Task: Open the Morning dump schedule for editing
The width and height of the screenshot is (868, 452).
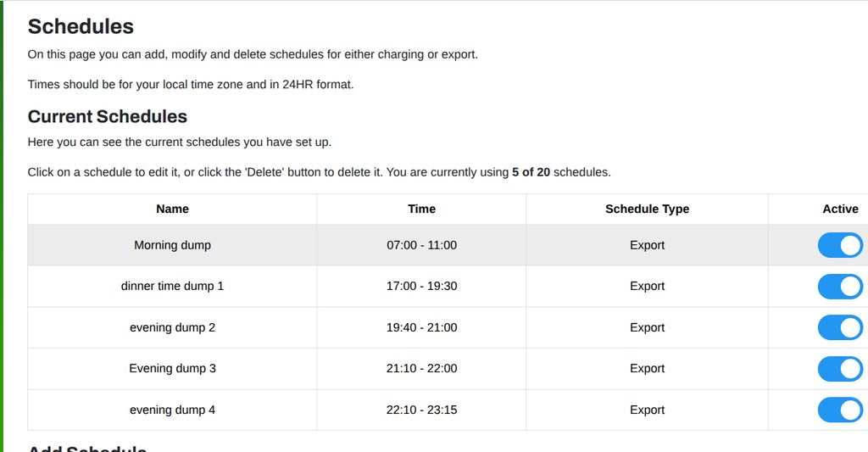Action: 172,245
